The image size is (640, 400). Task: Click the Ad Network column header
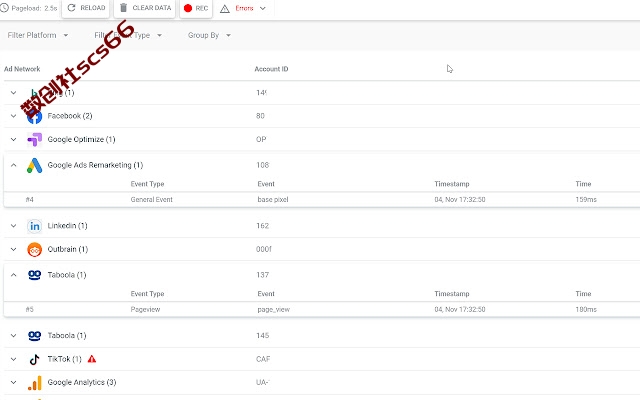pyautogui.click(x=22, y=69)
